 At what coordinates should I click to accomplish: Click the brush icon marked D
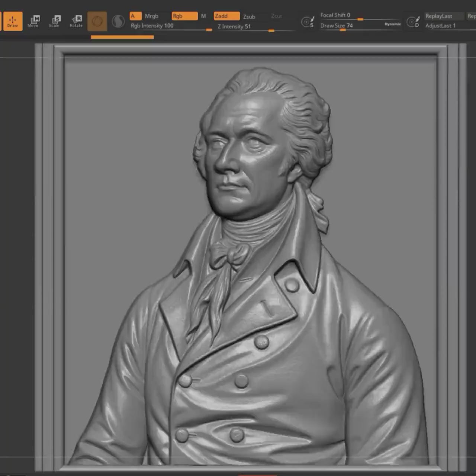(x=413, y=22)
